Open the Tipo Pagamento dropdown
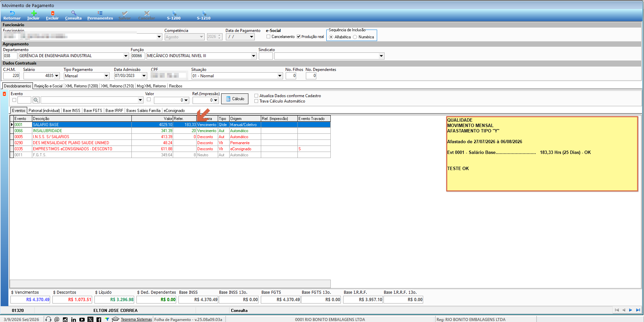 [107, 76]
